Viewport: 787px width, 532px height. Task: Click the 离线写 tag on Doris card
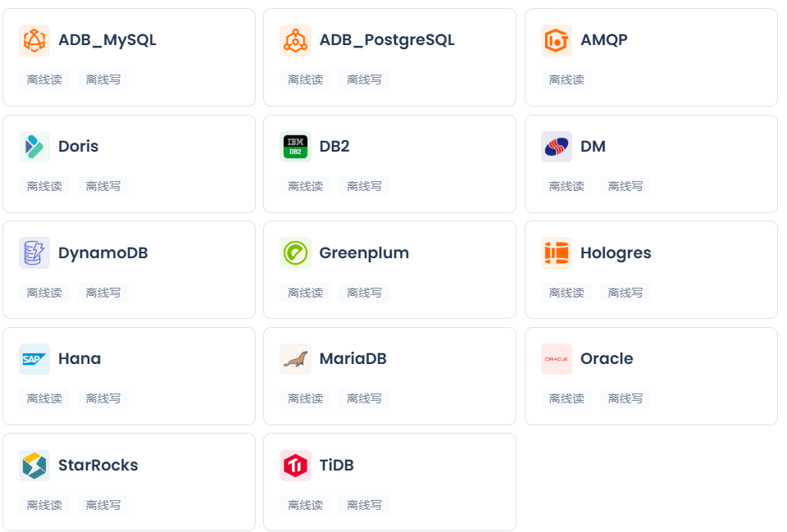[x=103, y=186]
